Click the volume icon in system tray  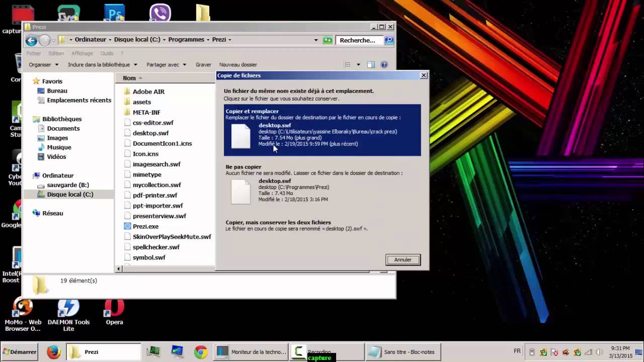599,352
